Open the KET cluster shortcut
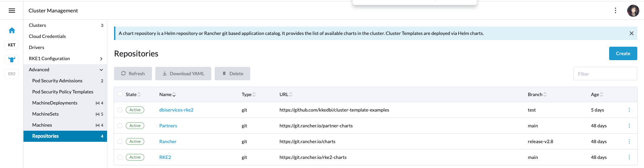The width and height of the screenshot is (644, 168). pyautogui.click(x=12, y=45)
